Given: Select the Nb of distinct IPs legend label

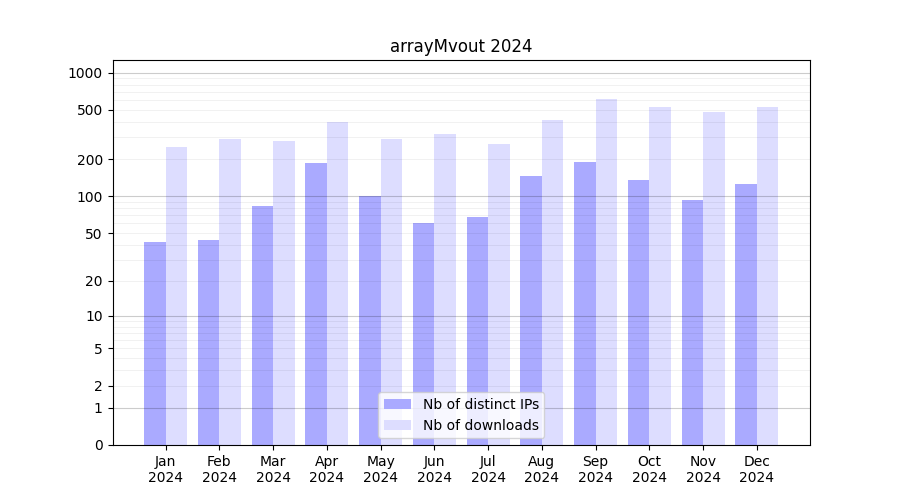Looking at the screenshot, I should click(x=480, y=404).
